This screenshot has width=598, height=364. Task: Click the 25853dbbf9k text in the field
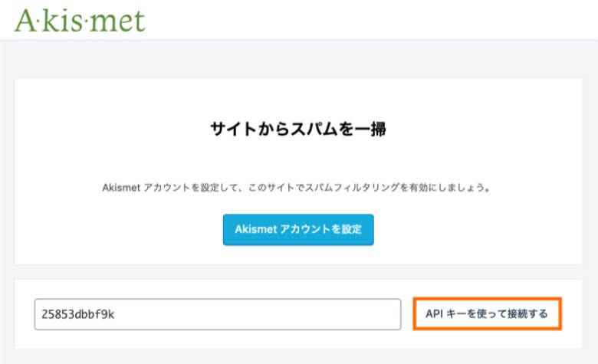tap(80, 314)
